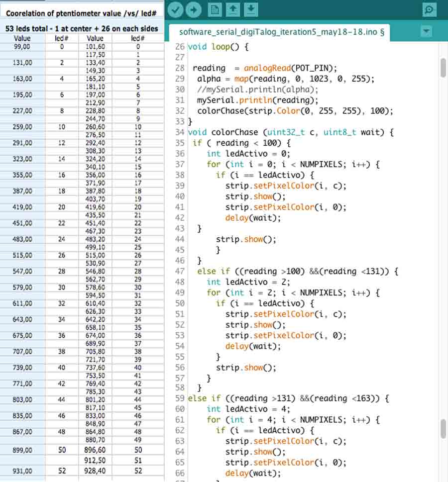The height and width of the screenshot is (482, 448).
Task: Create a new sketch file
Action: pos(215,9)
